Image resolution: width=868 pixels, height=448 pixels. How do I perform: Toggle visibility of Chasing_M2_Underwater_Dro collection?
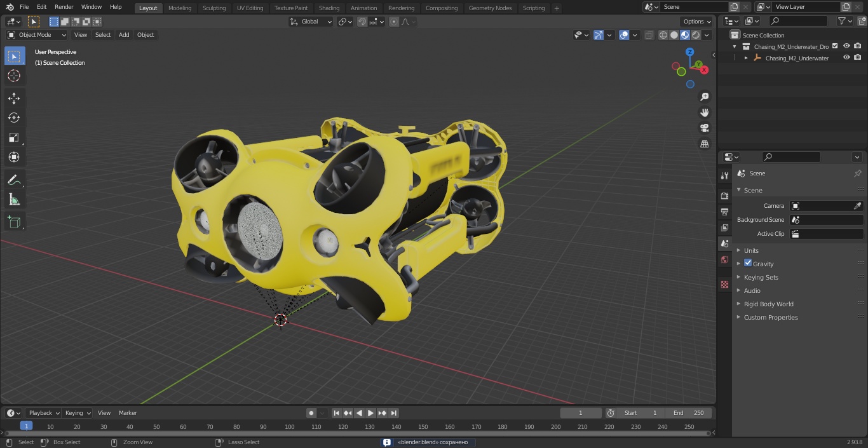(x=846, y=46)
